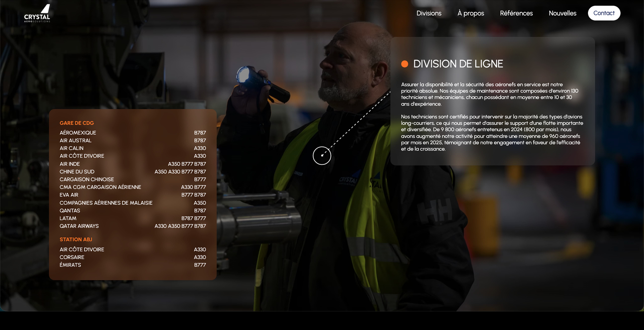This screenshot has height=330, width=644.
Task: Select the CARGAISON CHINOISE row
Action: click(x=133, y=180)
